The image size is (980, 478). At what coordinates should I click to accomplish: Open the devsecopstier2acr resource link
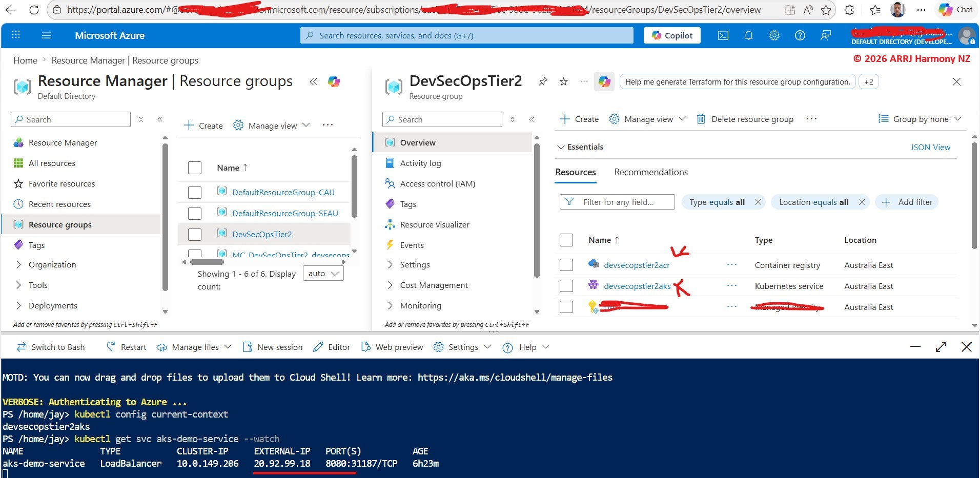click(x=637, y=265)
